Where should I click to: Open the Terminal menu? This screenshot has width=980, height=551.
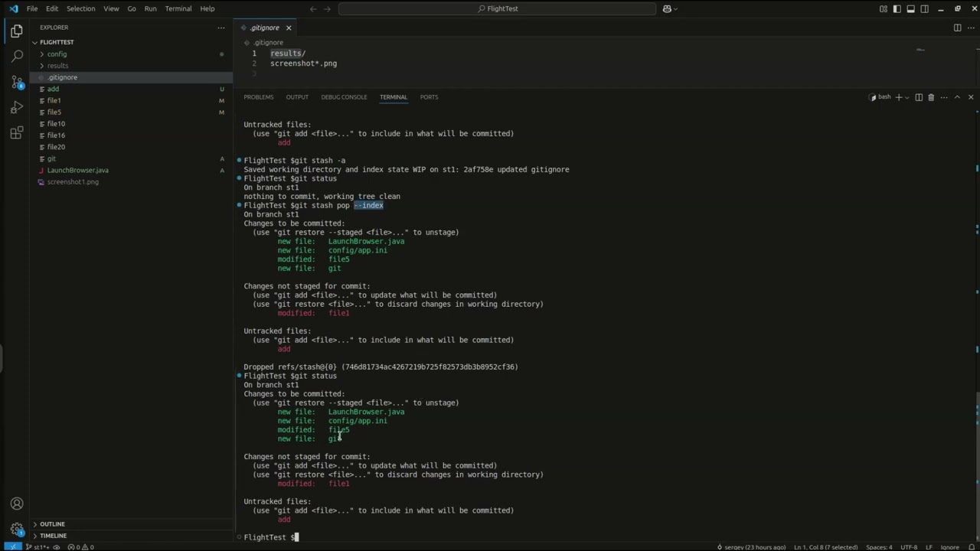[178, 8]
